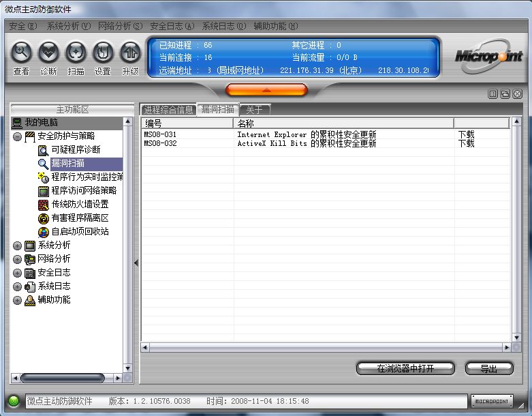This screenshot has width=532, height=416.
Task: Click the 有害程序隔离区 icon
Action: 44,218
